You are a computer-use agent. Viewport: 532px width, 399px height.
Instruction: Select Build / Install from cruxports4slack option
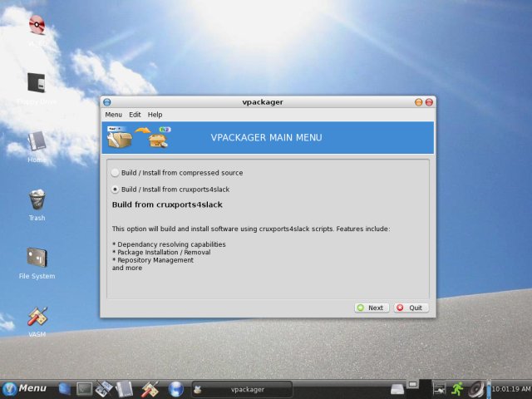click(170, 190)
